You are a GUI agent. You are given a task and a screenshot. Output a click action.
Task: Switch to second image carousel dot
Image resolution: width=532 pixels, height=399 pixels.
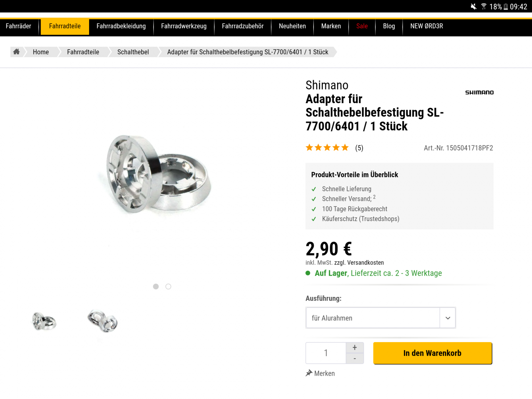click(x=168, y=287)
